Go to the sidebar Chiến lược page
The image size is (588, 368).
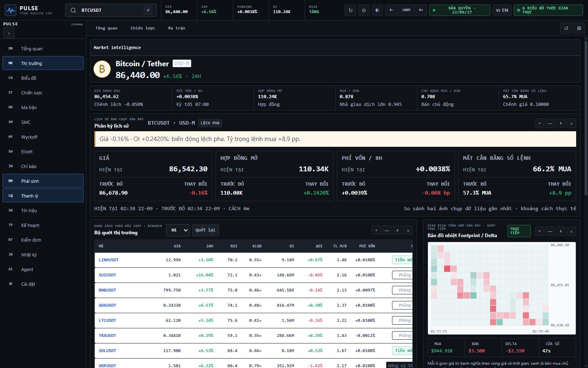(43, 93)
